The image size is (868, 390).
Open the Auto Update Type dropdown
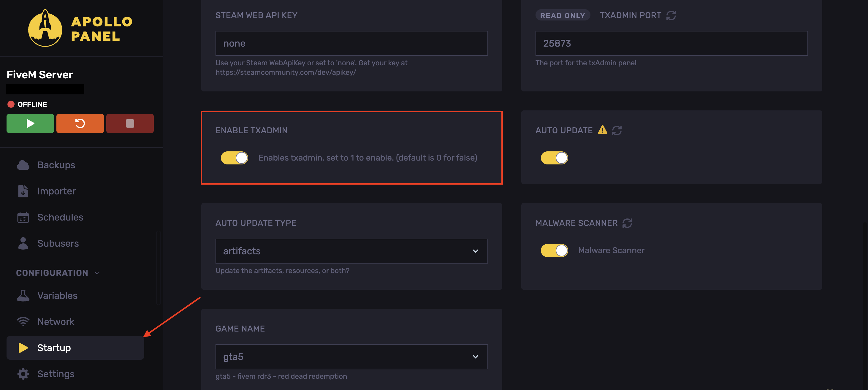click(x=351, y=251)
